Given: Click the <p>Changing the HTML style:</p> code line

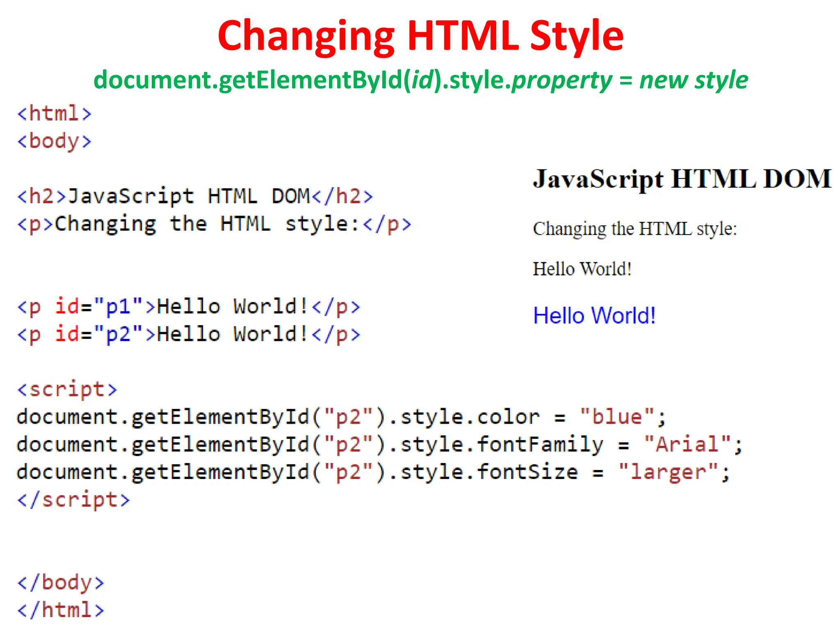Looking at the screenshot, I should click(x=214, y=224).
